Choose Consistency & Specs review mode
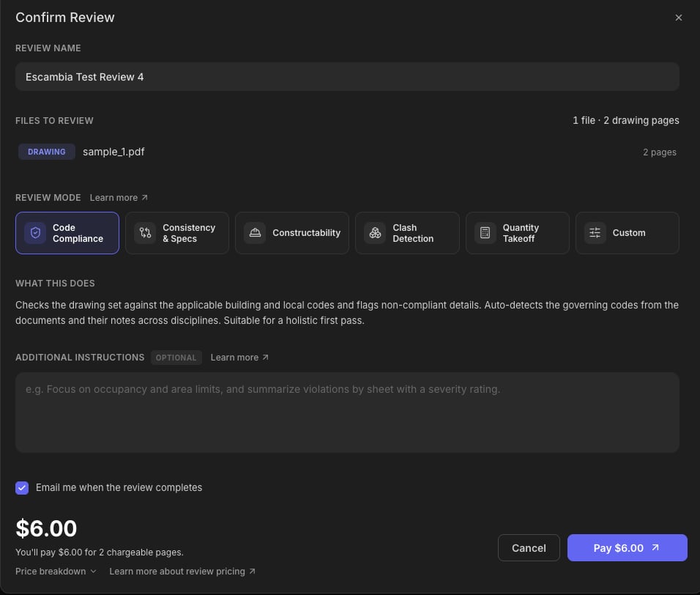 (177, 233)
